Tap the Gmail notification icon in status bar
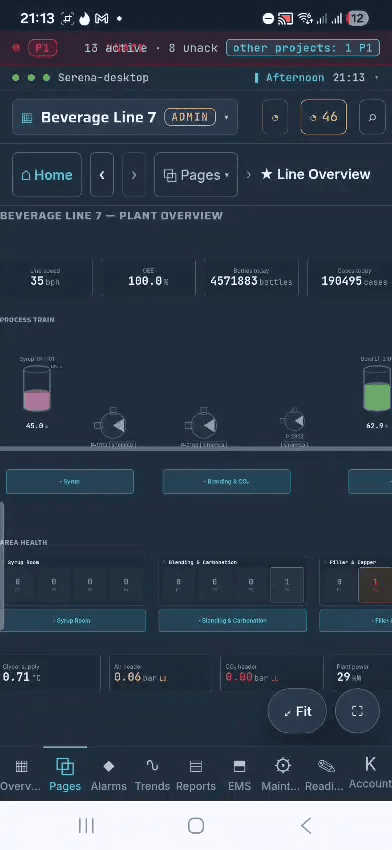Viewport: 392px width, 850px height. click(101, 18)
